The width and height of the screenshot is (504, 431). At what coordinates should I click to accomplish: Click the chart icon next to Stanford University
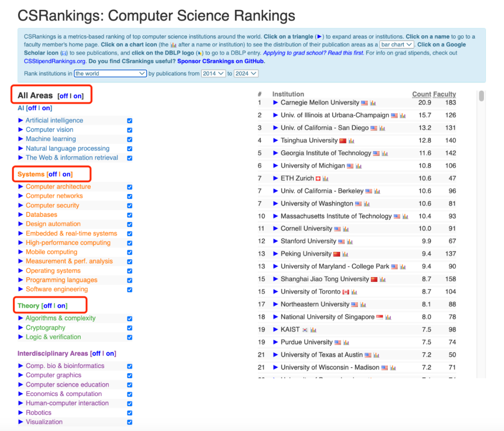pos(350,242)
